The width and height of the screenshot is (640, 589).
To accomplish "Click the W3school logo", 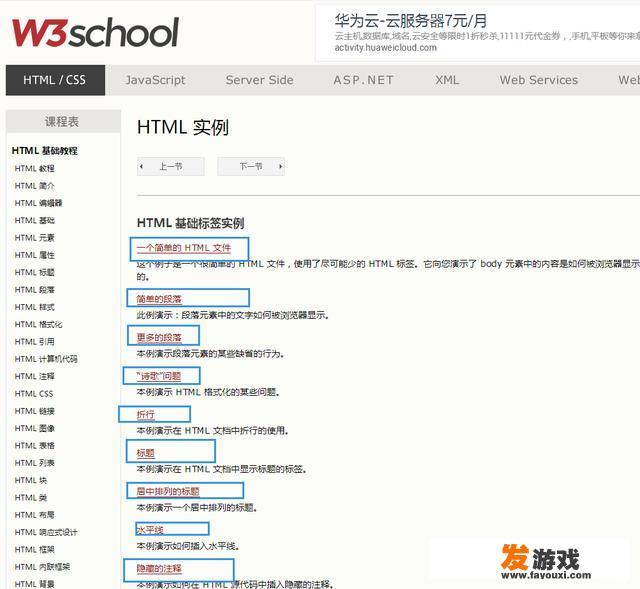I will pyautogui.click(x=95, y=32).
